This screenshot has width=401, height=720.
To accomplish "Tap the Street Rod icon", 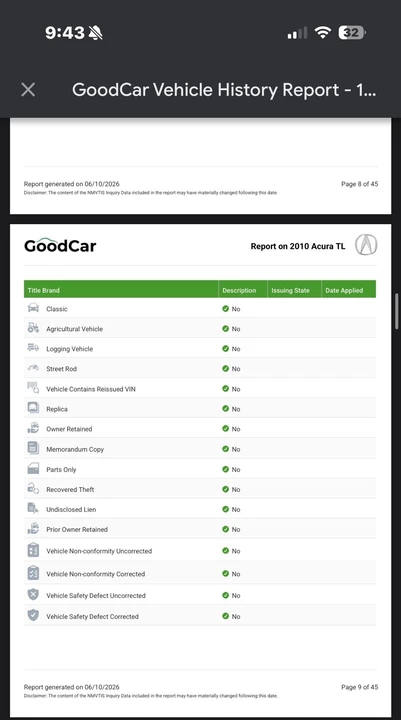I will (x=33, y=368).
